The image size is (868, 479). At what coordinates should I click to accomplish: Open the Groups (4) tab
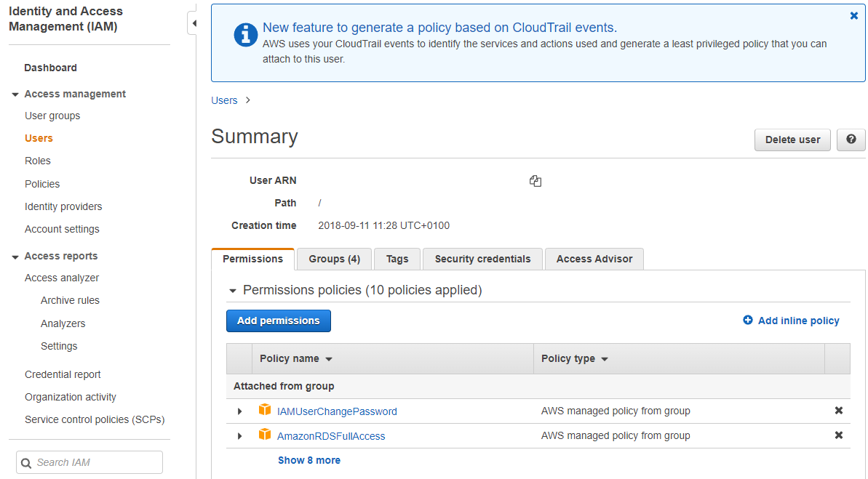pos(334,259)
